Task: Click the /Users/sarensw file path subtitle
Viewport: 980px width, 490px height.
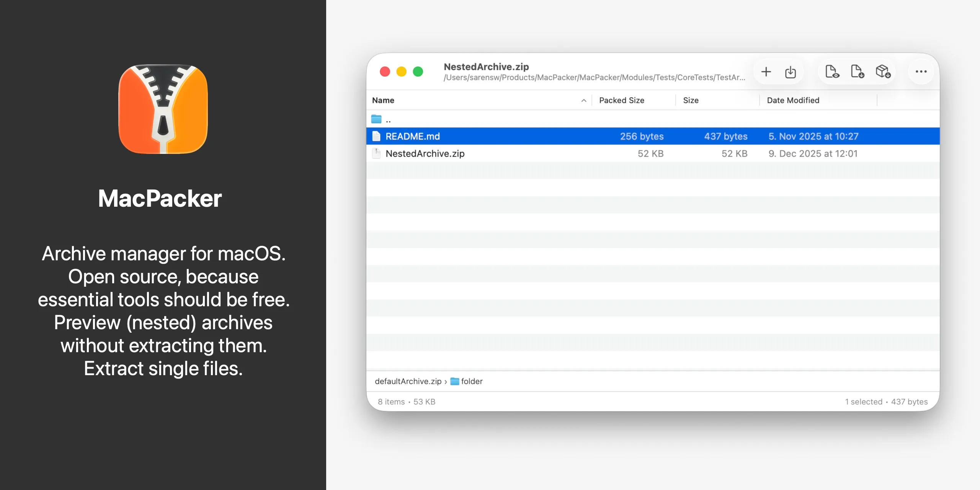Action: [x=595, y=78]
